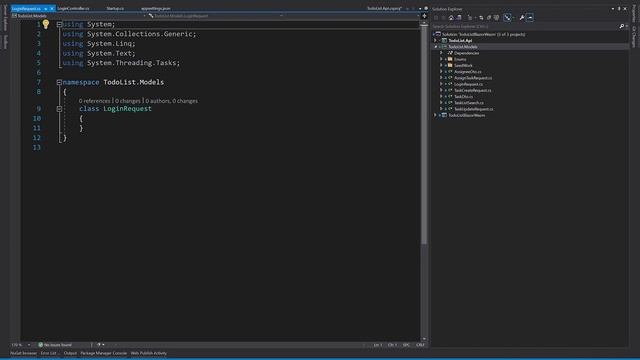Close the LoginRequest.cs editor tab
This screenshot has width=640, height=360.
click(x=52, y=9)
